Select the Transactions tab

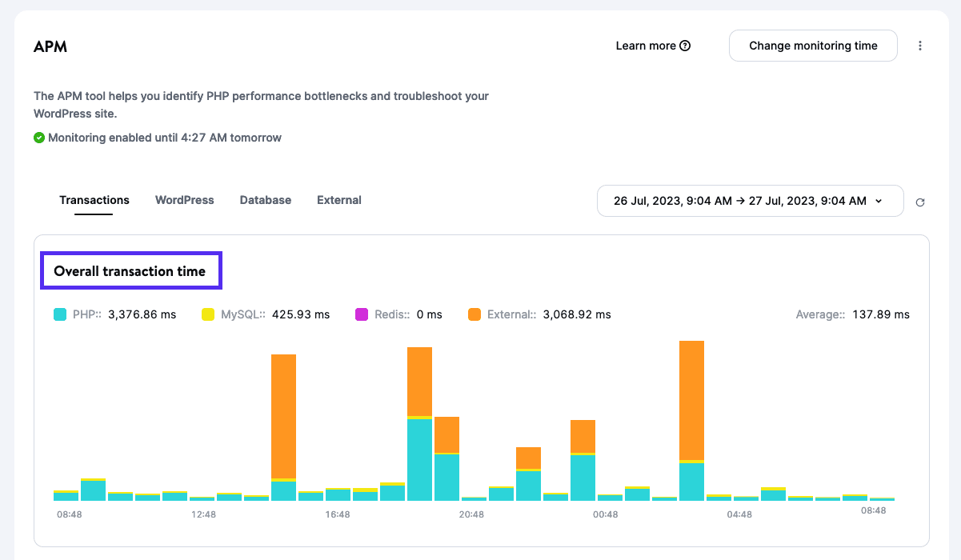[x=94, y=200]
